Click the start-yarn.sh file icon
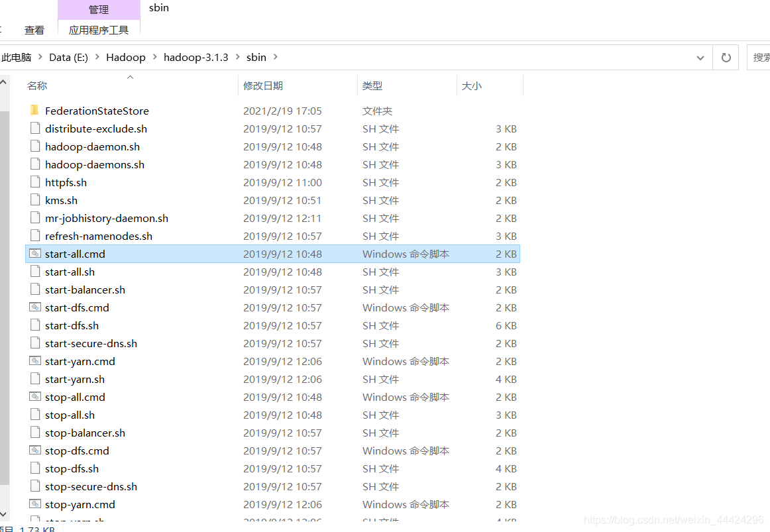 pos(35,380)
